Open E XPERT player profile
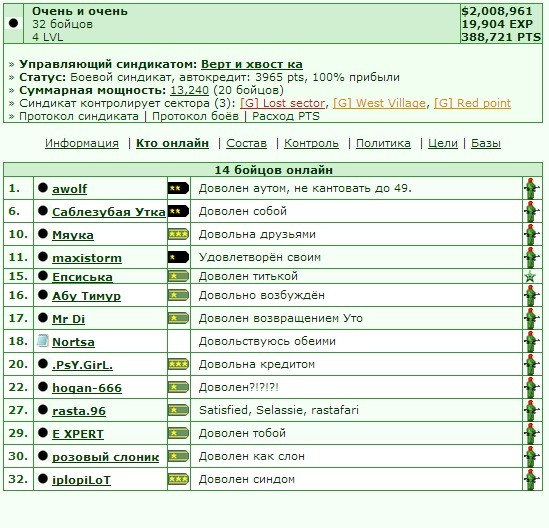This screenshot has width=549, height=528. click(78, 435)
